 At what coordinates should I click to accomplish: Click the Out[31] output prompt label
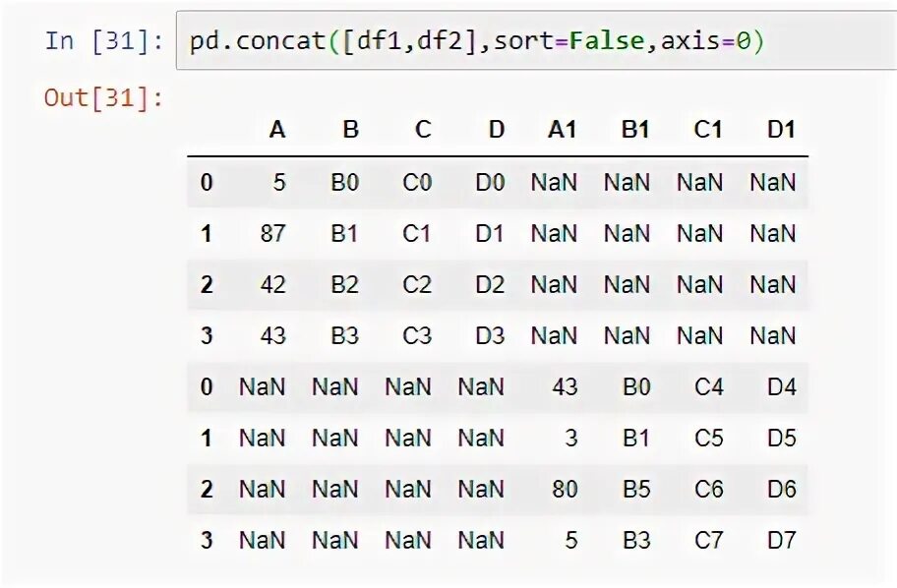point(103,98)
